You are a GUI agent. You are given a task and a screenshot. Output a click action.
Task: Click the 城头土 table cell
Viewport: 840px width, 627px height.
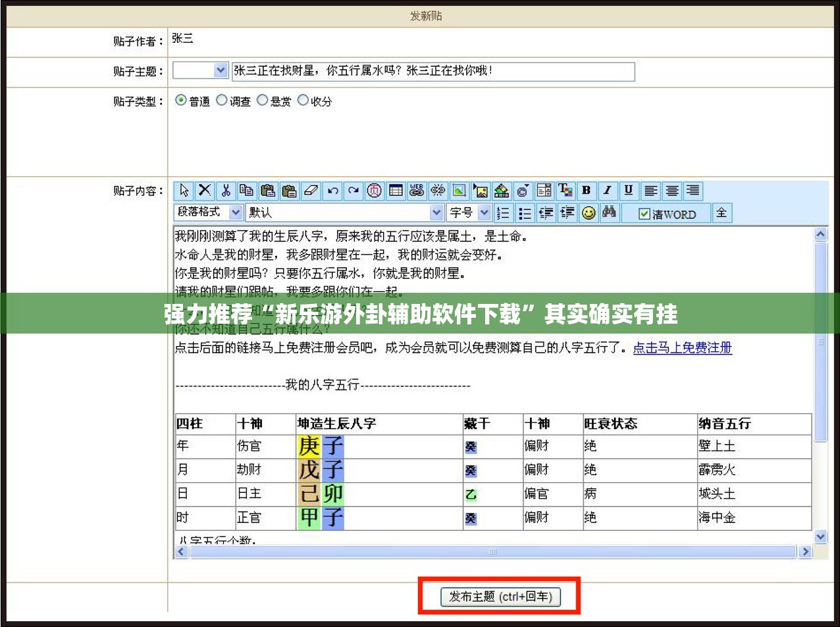(754, 493)
